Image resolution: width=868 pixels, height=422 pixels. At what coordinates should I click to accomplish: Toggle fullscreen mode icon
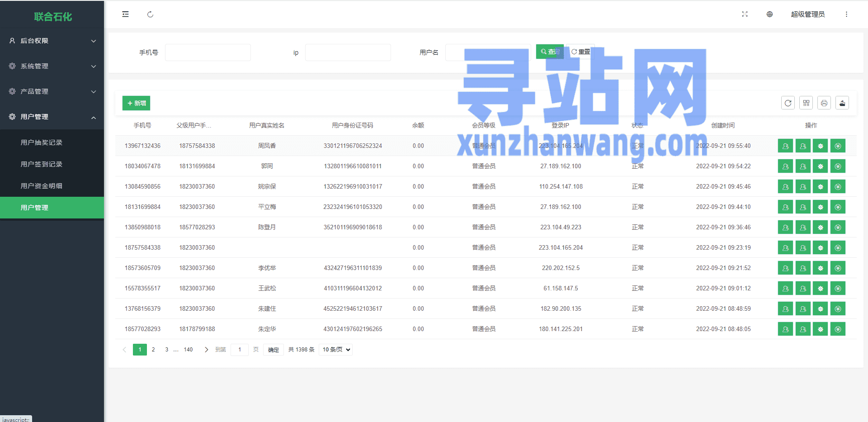coord(745,14)
